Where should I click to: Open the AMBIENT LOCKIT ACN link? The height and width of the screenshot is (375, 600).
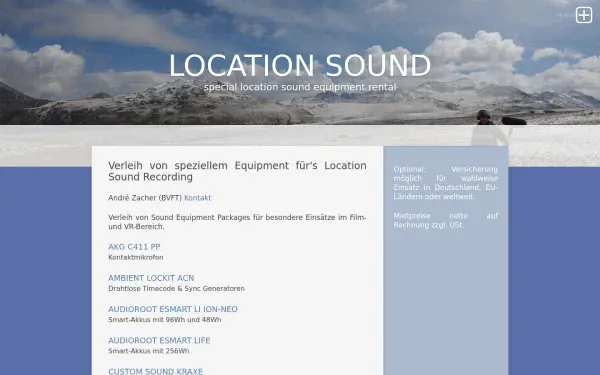click(x=151, y=278)
